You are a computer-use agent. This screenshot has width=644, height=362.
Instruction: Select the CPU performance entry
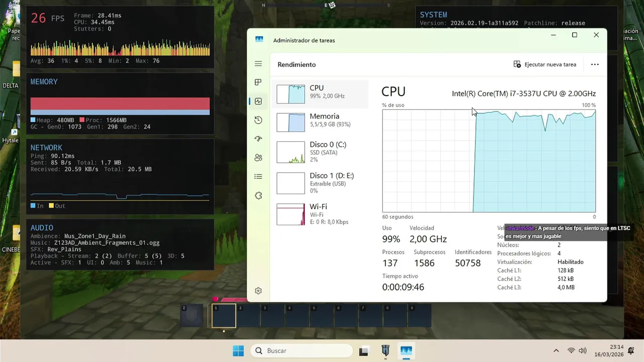320,94
